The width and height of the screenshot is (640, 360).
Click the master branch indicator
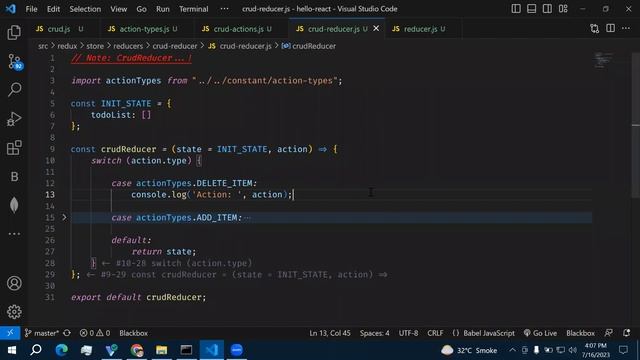pyautogui.click(x=42, y=333)
